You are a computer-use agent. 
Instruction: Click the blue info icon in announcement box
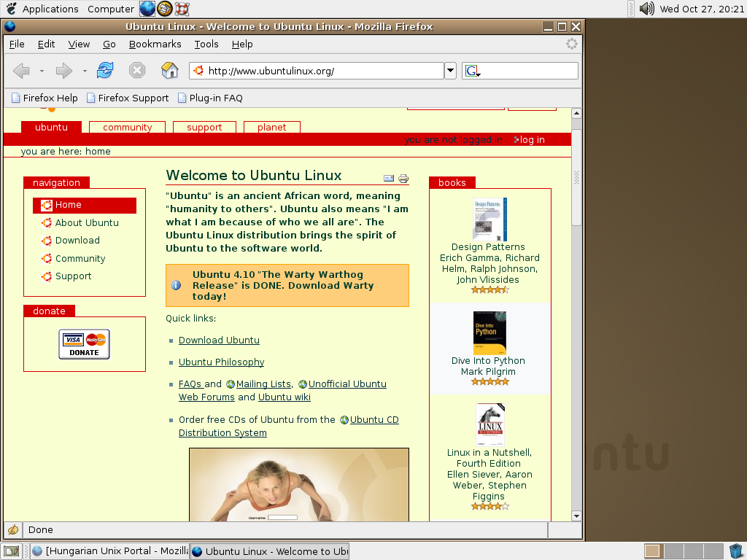point(176,285)
